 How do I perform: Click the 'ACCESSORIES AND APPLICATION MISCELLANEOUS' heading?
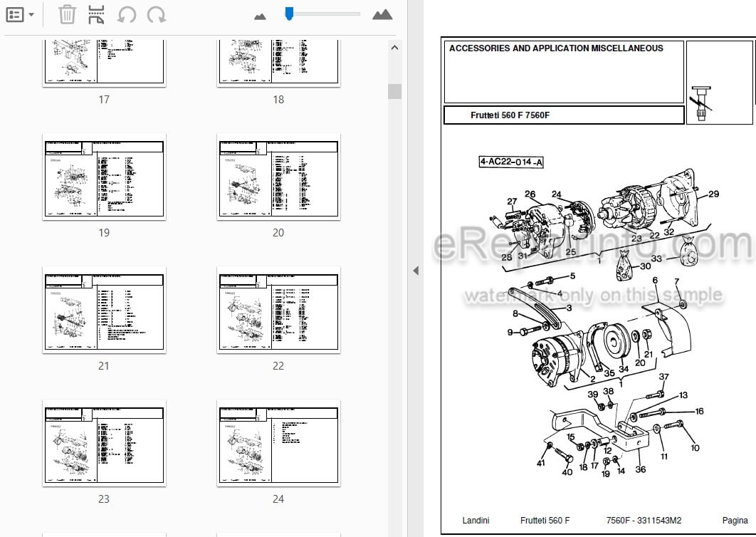(x=556, y=48)
